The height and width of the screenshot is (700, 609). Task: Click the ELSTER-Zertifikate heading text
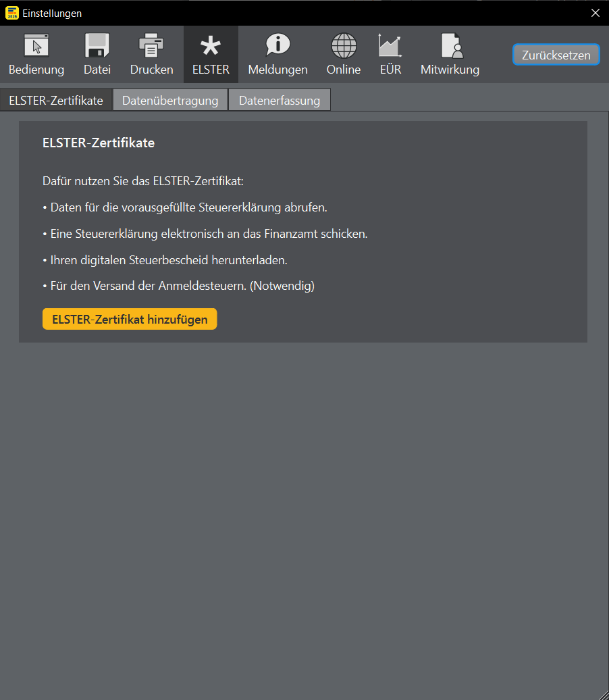(99, 143)
